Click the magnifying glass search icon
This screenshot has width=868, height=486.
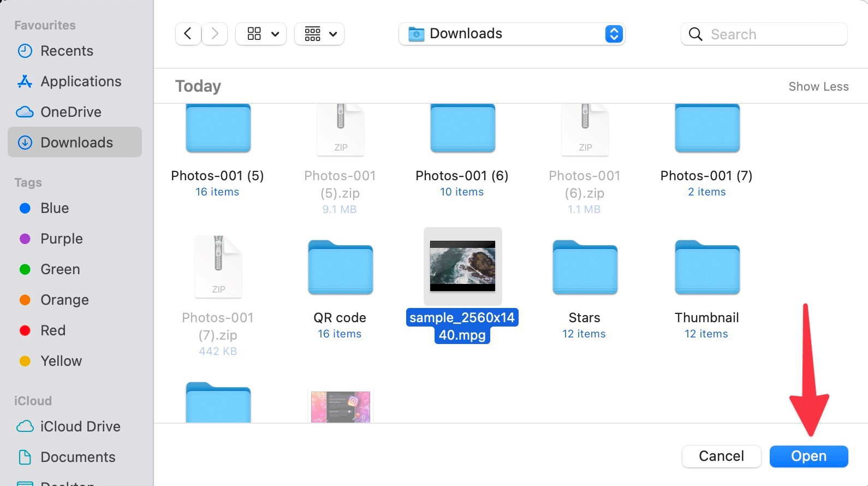695,34
